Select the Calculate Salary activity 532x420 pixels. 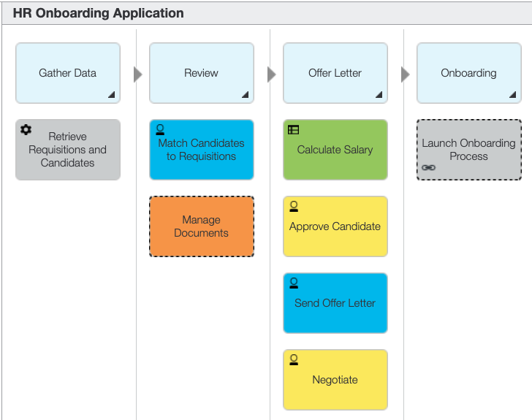[x=335, y=150]
